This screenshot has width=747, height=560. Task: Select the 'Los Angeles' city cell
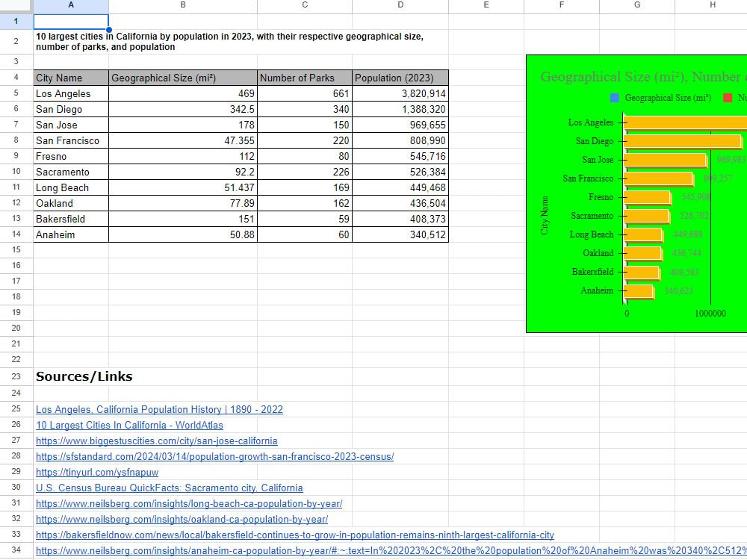point(71,94)
